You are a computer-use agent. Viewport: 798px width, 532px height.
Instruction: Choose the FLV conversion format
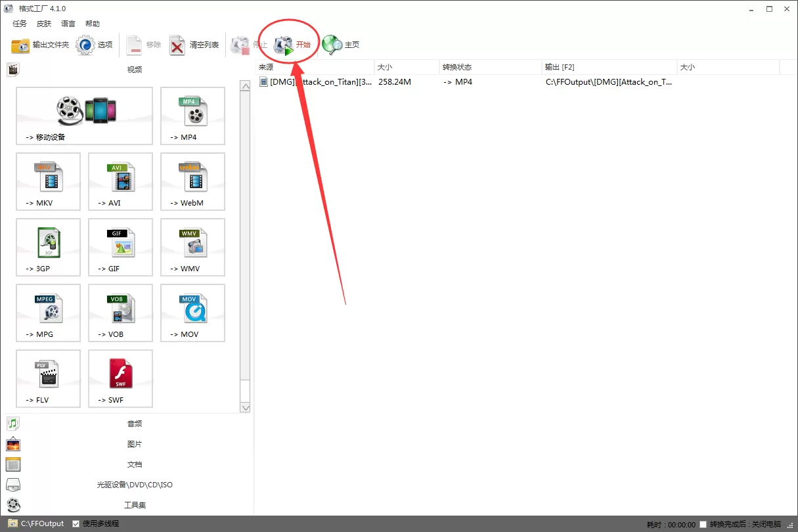pyautogui.click(x=49, y=379)
